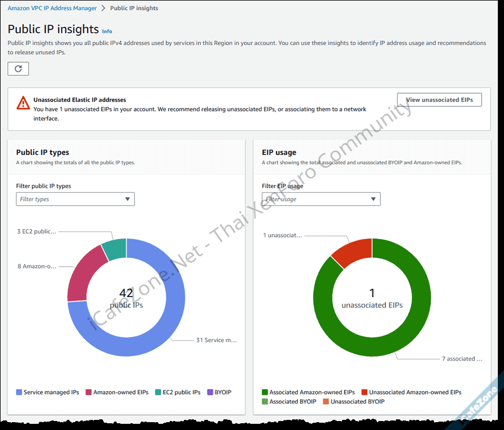Open Amazon VPC IP Address Manager breadcrumb

click(52, 8)
